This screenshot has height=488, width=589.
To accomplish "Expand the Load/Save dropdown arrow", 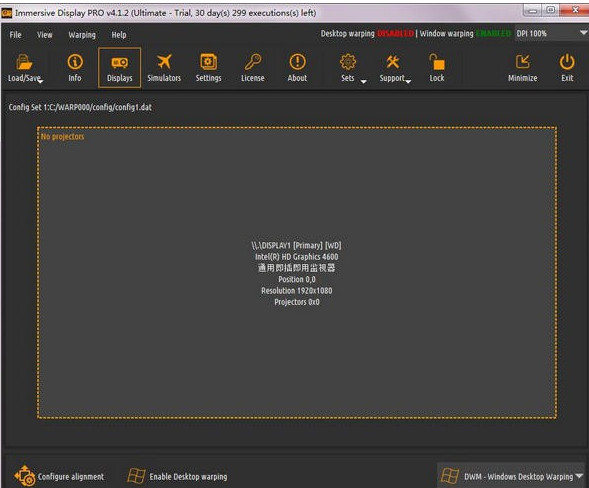I will click(41, 82).
